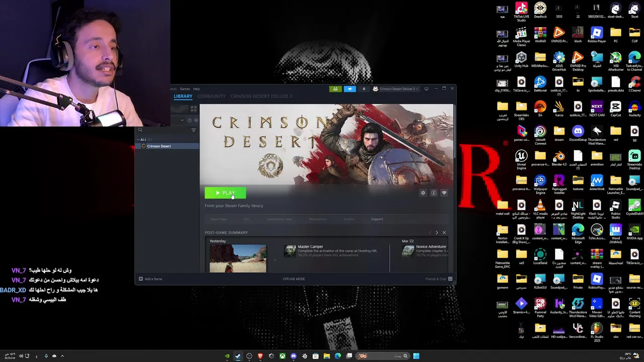Open DiscordSetup desktop icon

578,134
